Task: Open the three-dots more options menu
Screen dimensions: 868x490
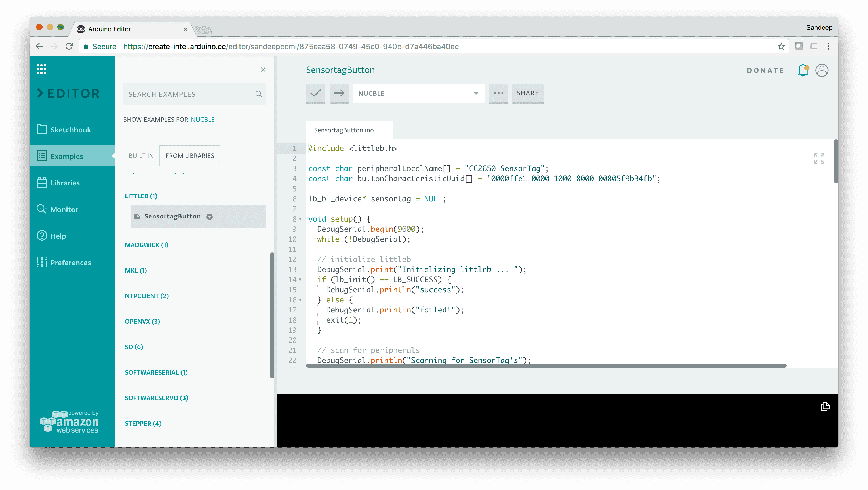Action: [498, 93]
